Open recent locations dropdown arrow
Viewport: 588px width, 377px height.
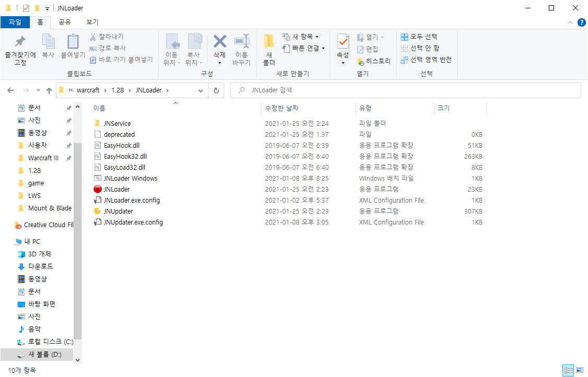point(38,90)
